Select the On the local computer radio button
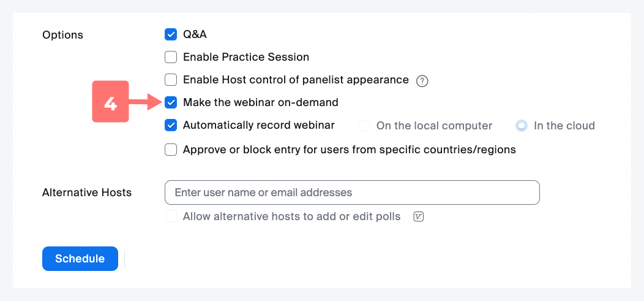Viewport: 644px width, 301px height. pos(364,126)
